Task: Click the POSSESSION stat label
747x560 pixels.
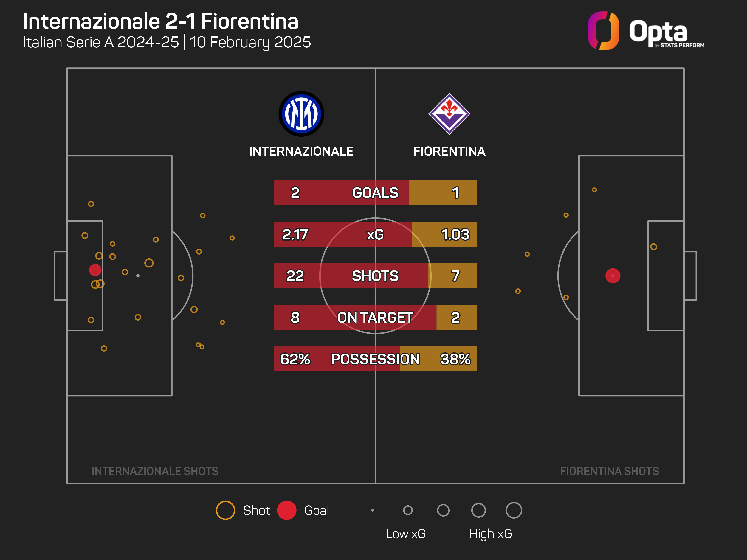Action: [375, 359]
